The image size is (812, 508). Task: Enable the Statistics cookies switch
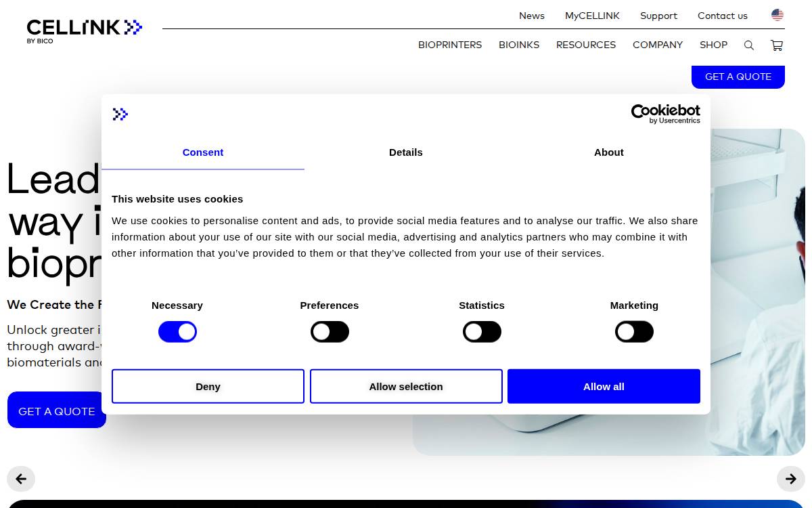tap(482, 332)
